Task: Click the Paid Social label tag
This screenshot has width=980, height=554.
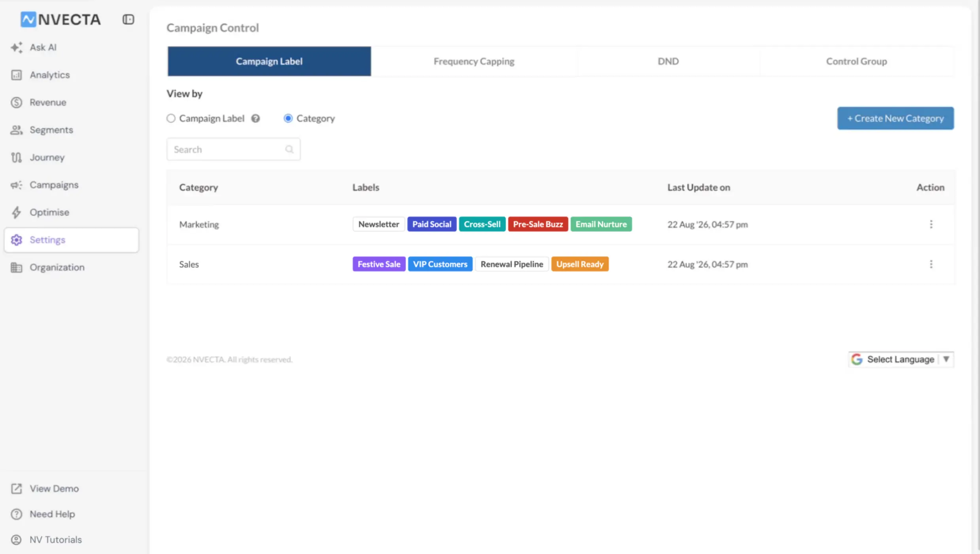Action: pos(432,224)
